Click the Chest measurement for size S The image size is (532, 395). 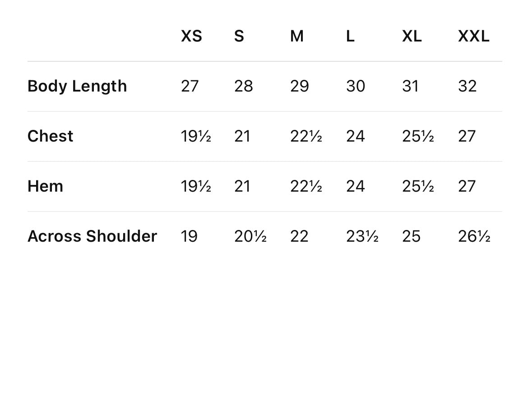click(242, 136)
